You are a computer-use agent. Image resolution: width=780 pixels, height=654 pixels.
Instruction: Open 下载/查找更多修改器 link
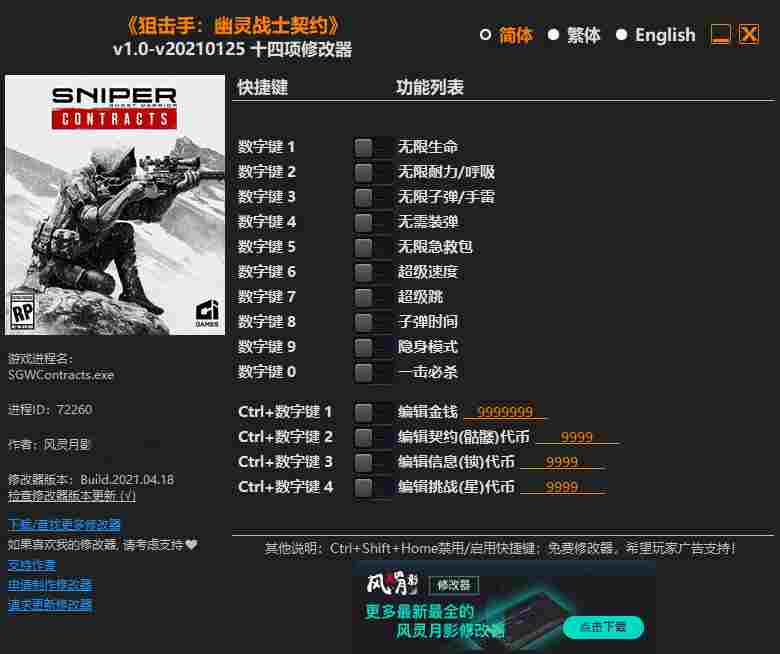coord(64,525)
